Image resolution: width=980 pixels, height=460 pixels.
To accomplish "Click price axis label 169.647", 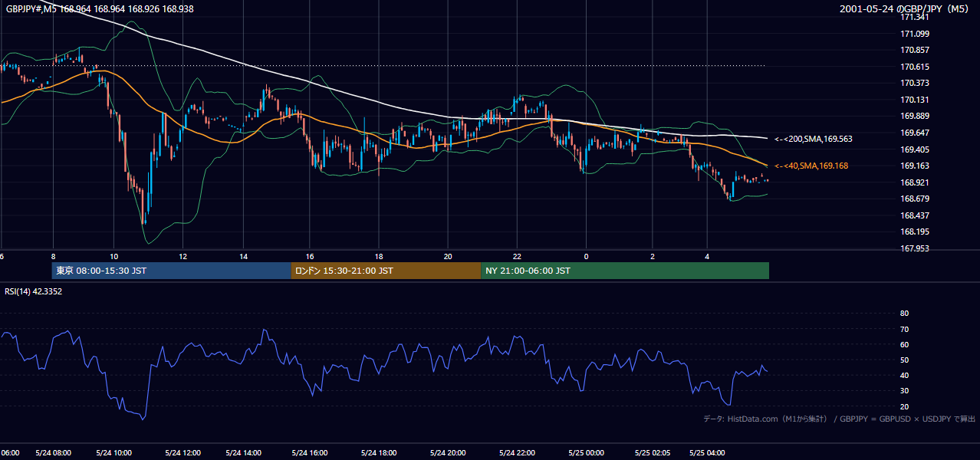I will tap(915, 133).
